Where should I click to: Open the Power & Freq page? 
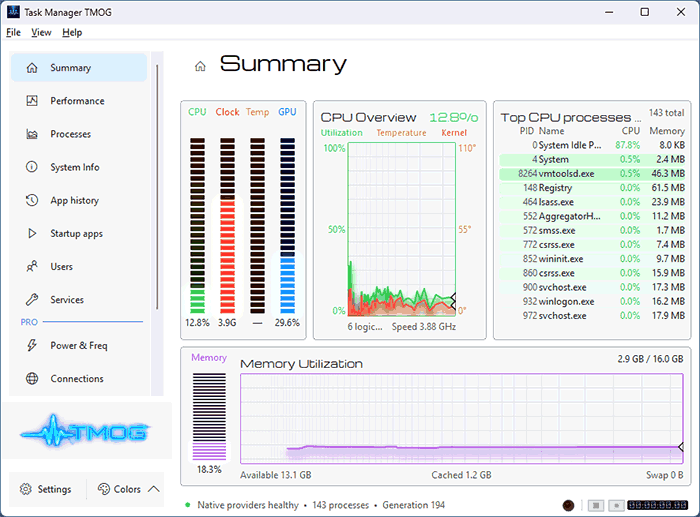(x=79, y=345)
